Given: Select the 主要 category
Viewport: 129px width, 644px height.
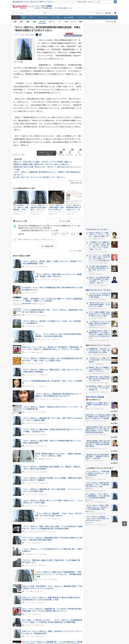Looking at the screenshot, I should (15, 22).
